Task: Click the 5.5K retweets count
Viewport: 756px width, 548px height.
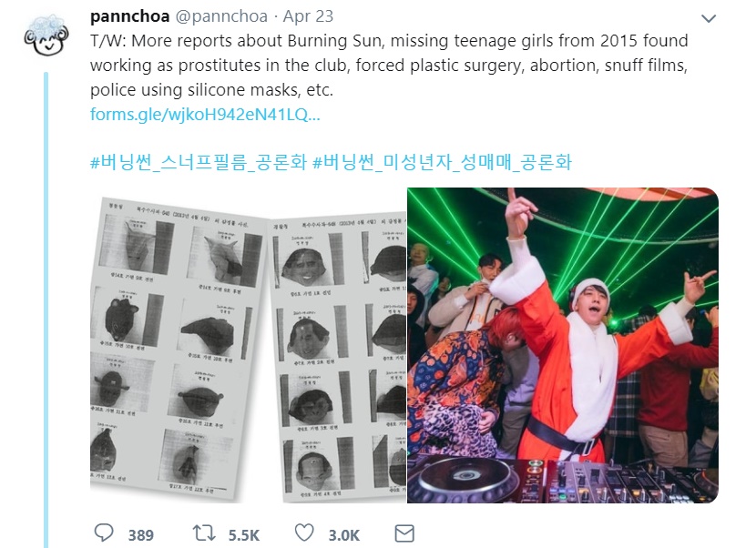Action: pos(244,535)
